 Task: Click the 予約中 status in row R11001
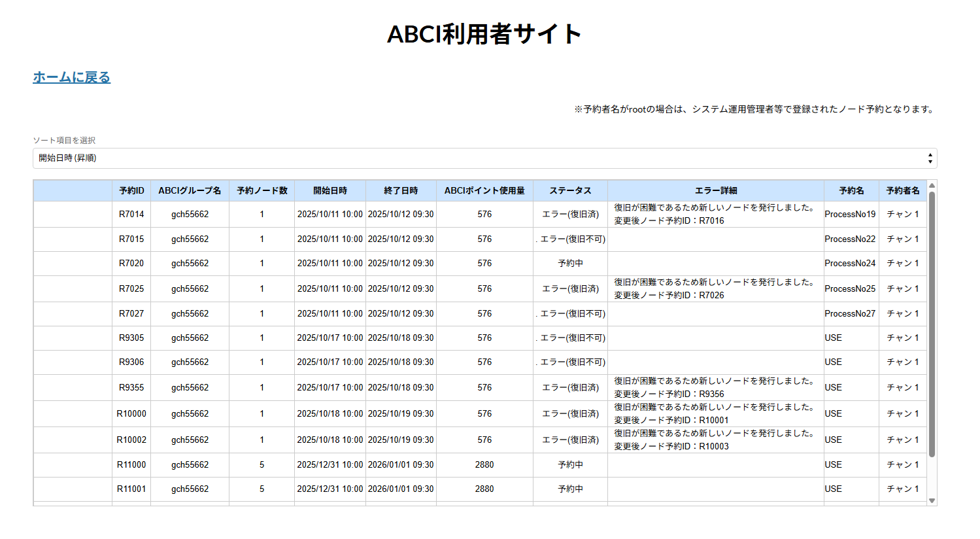click(x=570, y=489)
